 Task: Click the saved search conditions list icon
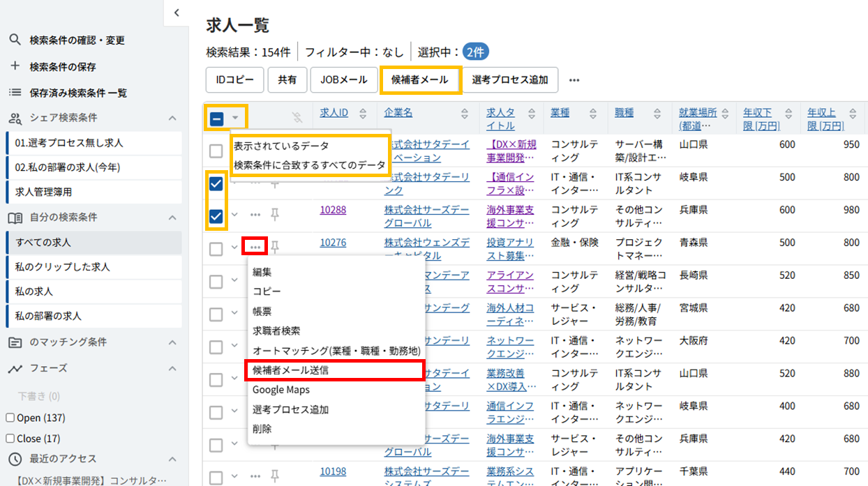pos(15,92)
